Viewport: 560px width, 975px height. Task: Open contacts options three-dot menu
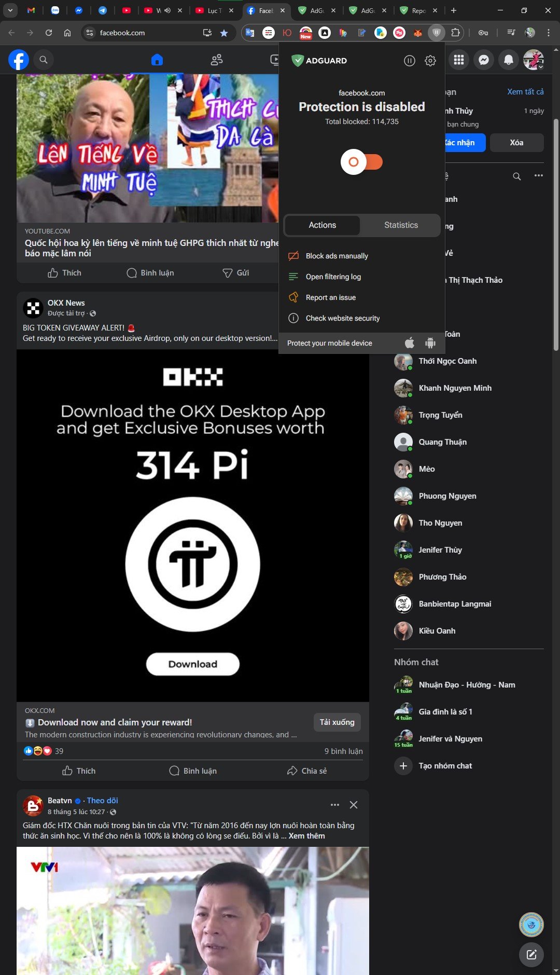click(539, 175)
